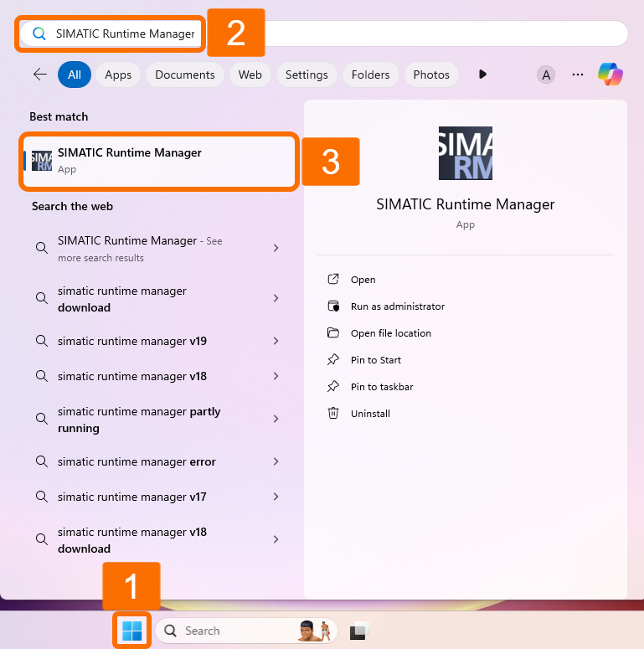Screen dimensions: 644x649
Task: Click Open in the app actions
Action: click(x=363, y=280)
